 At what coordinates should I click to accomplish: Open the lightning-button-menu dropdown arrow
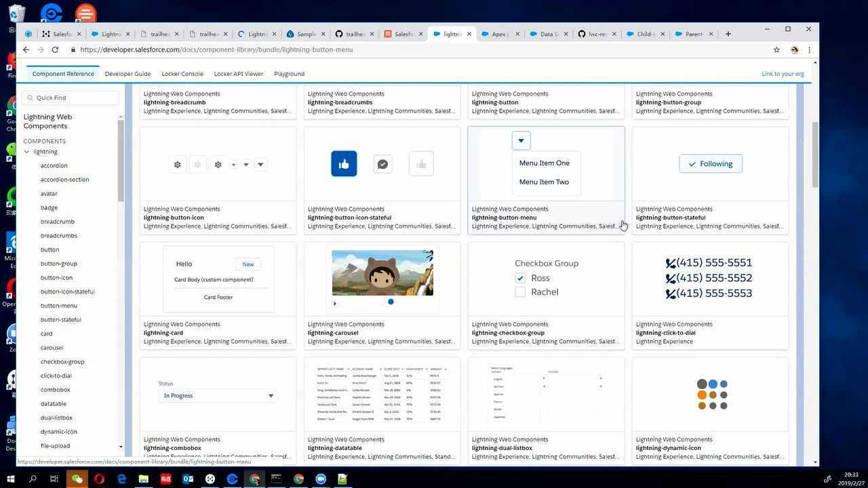521,140
